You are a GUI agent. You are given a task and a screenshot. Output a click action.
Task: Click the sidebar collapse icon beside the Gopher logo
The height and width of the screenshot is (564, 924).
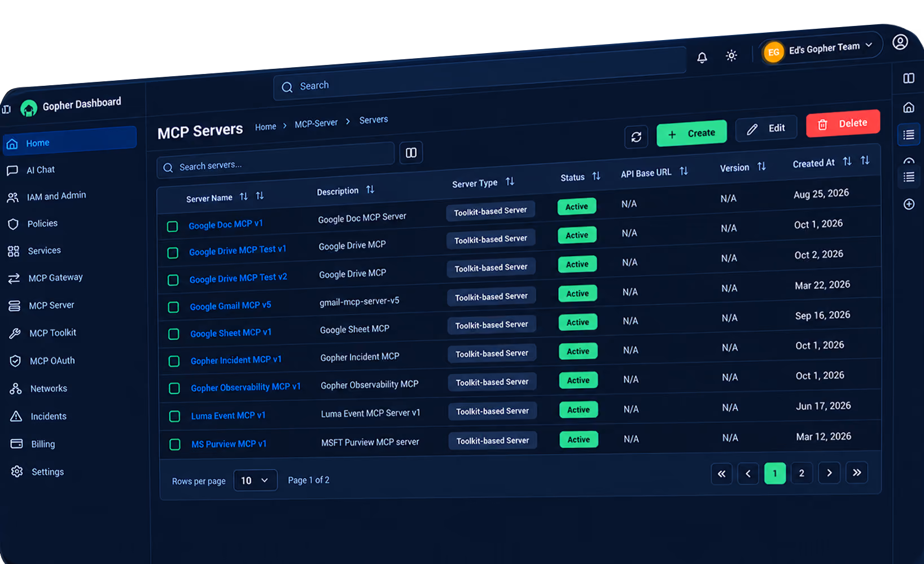click(6, 110)
